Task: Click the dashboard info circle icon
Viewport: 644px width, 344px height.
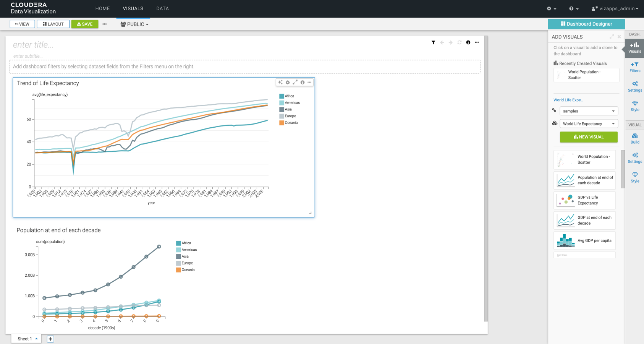Action: (468, 42)
